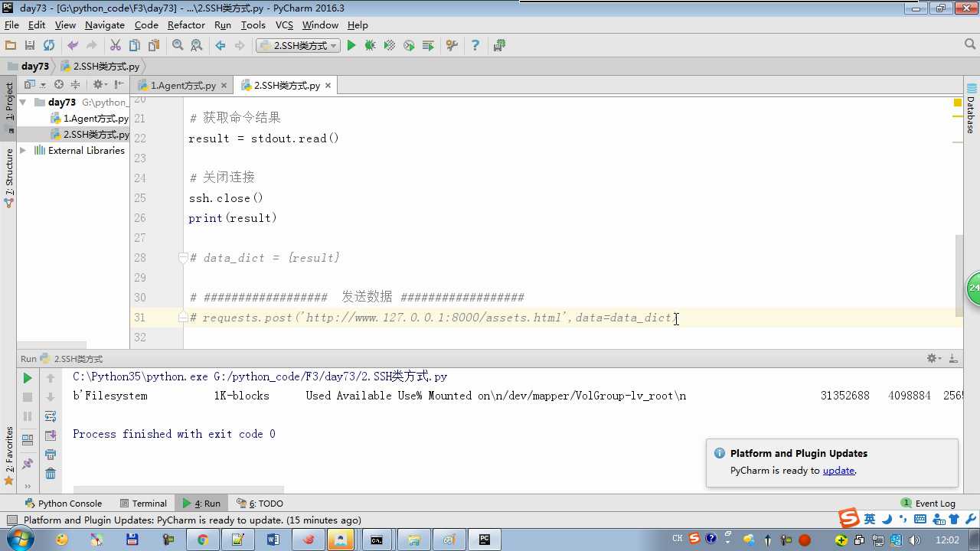
Task: Copy selection using the toolbar icon
Action: pyautogui.click(x=135, y=46)
